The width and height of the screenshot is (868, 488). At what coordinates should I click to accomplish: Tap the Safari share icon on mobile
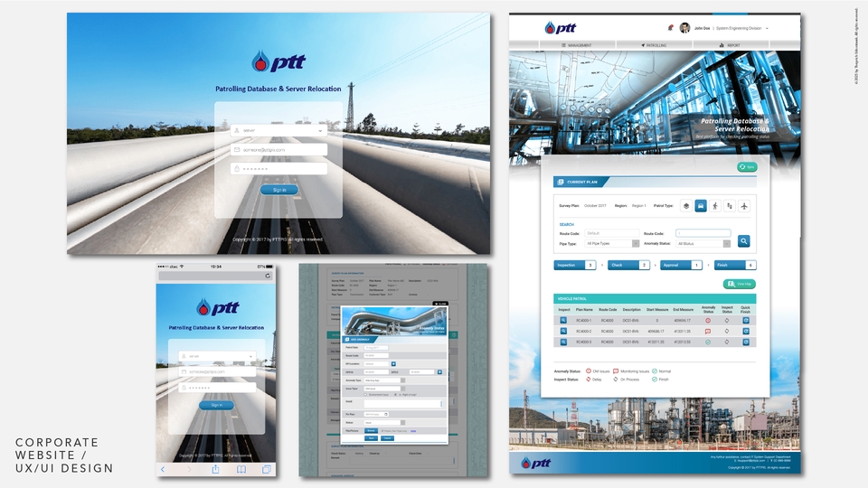coord(216,469)
